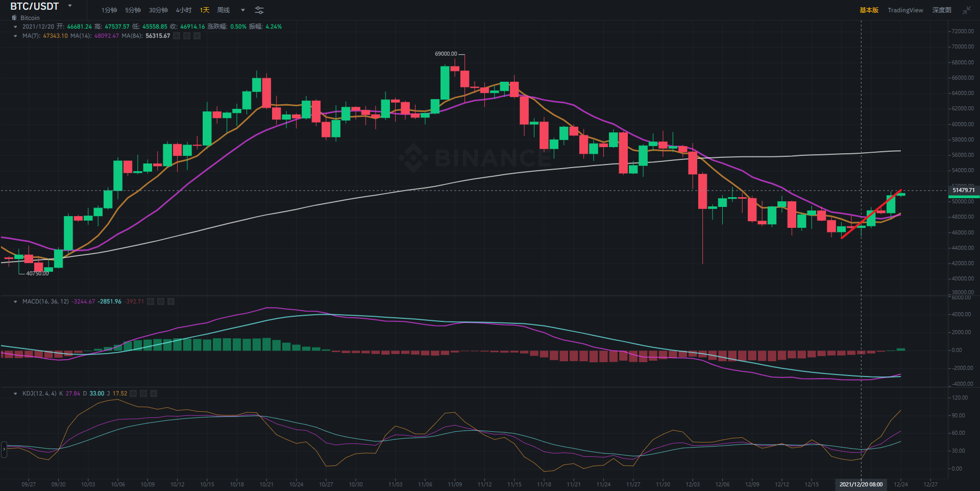Select the 1分钟 timeframe

(x=109, y=10)
